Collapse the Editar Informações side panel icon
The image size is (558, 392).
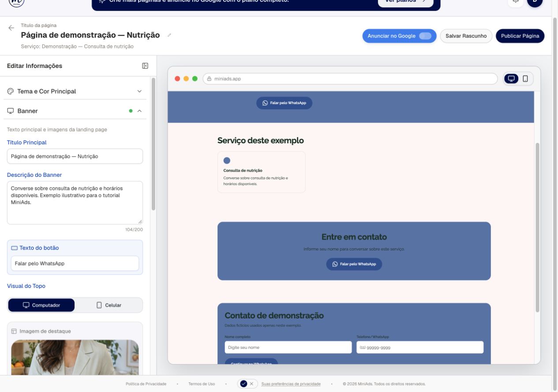[x=145, y=66]
